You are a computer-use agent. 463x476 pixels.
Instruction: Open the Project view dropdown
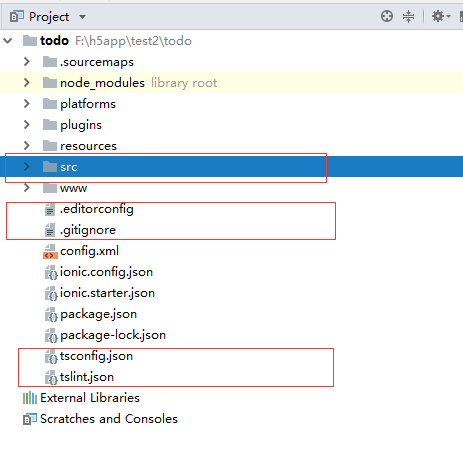coord(82,17)
